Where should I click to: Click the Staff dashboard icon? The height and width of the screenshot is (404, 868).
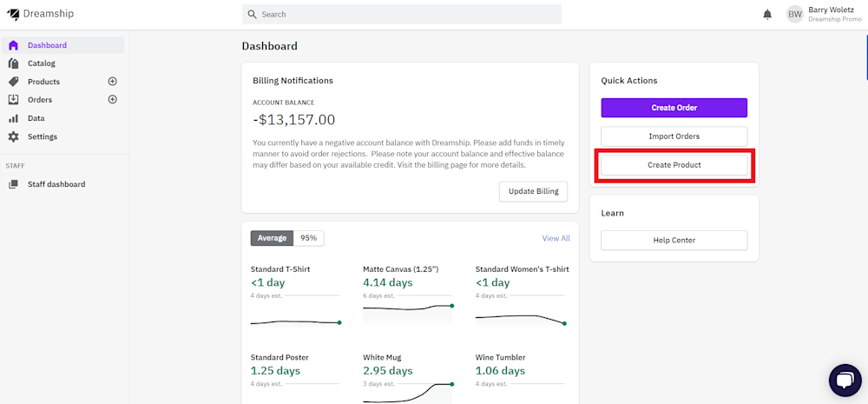point(13,184)
